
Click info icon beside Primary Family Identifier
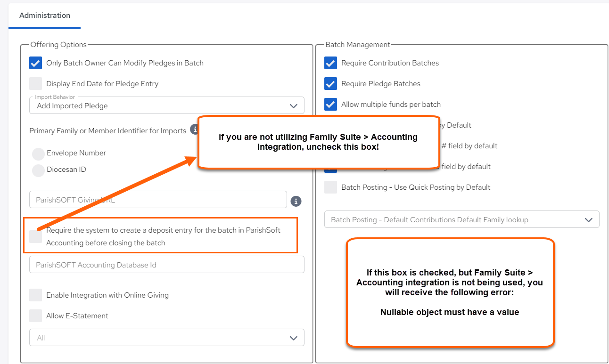click(194, 129)
